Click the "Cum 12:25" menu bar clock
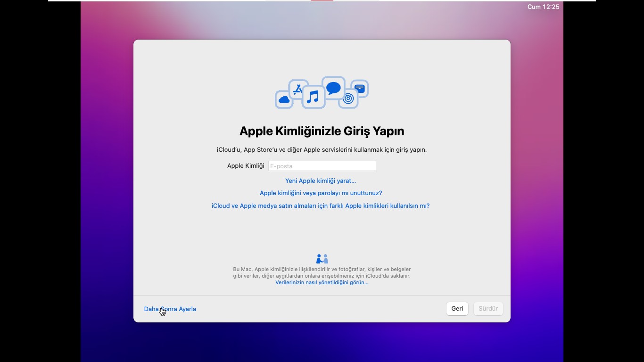 tap(543, 7)
